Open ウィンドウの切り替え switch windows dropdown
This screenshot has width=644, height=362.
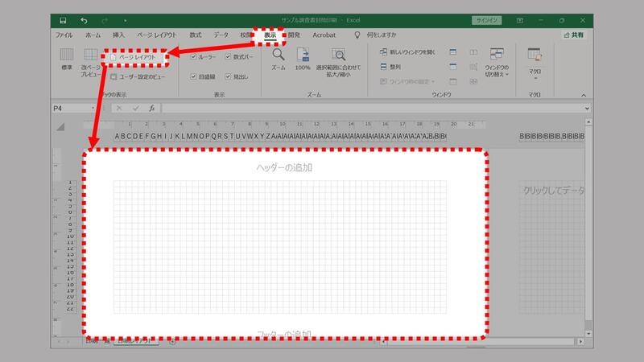(x=497, y=63)
